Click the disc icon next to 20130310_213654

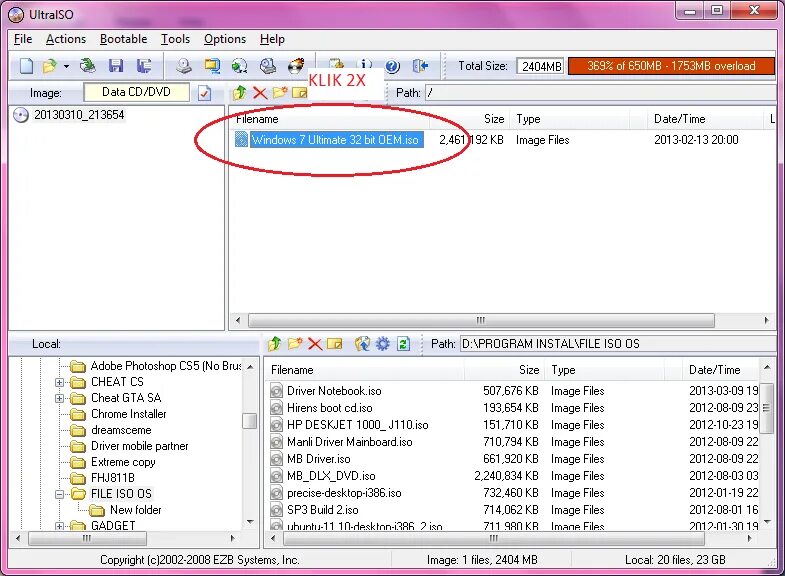21,115
